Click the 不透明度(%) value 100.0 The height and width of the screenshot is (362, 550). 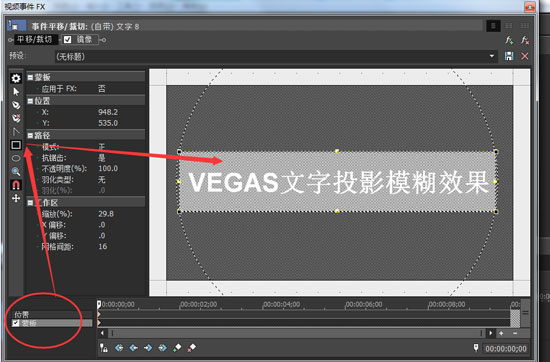coord(108,168)
